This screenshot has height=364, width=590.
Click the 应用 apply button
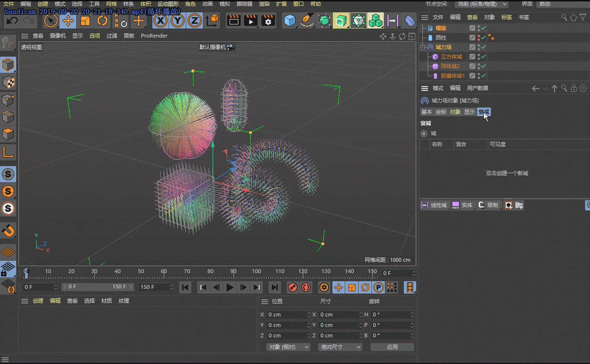point(392,347)
